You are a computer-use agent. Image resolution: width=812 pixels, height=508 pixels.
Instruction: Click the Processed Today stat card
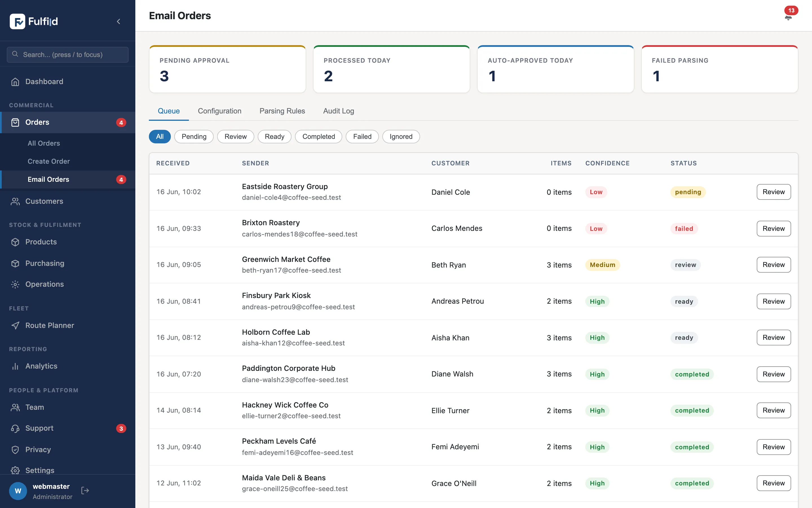tap(392, 69)
